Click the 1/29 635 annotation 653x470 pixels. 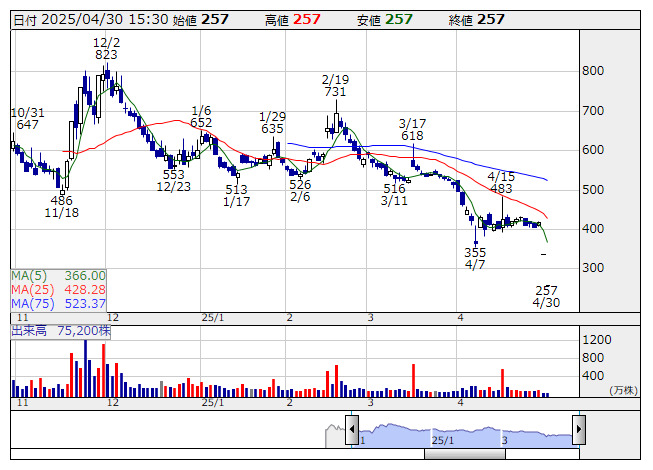point(272,122)
